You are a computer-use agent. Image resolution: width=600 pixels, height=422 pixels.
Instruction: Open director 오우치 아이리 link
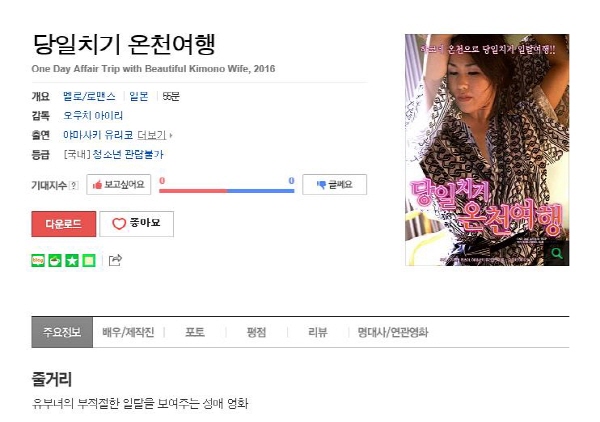(x=93, y=116)
